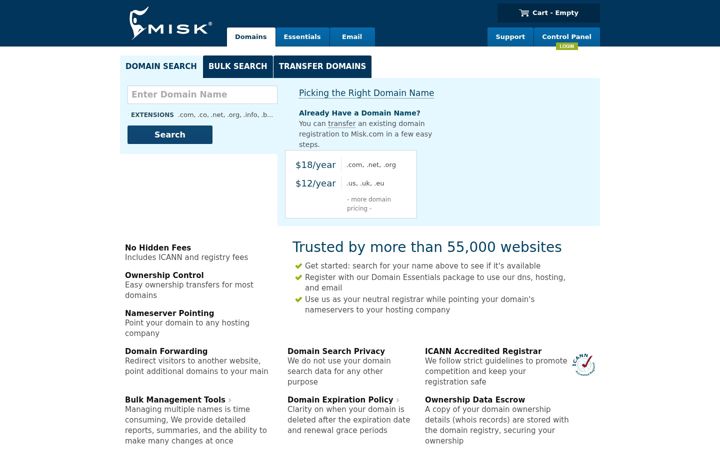720x450 pixels.
Task: Click the green Login badge
Action: 567,46
